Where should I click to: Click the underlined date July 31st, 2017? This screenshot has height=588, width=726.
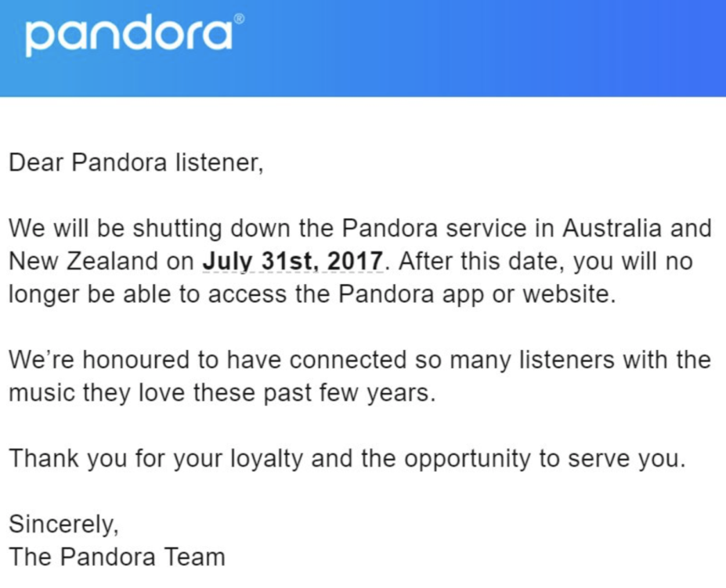click(293, 261)
